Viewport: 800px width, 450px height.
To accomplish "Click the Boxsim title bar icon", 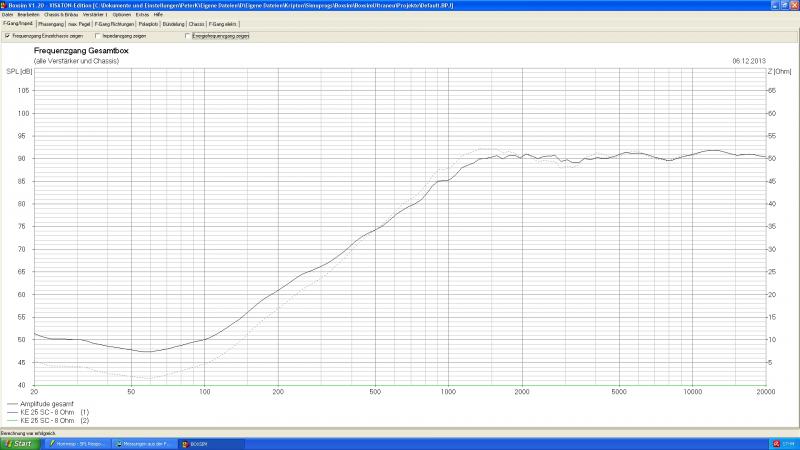I will point(4,4).
